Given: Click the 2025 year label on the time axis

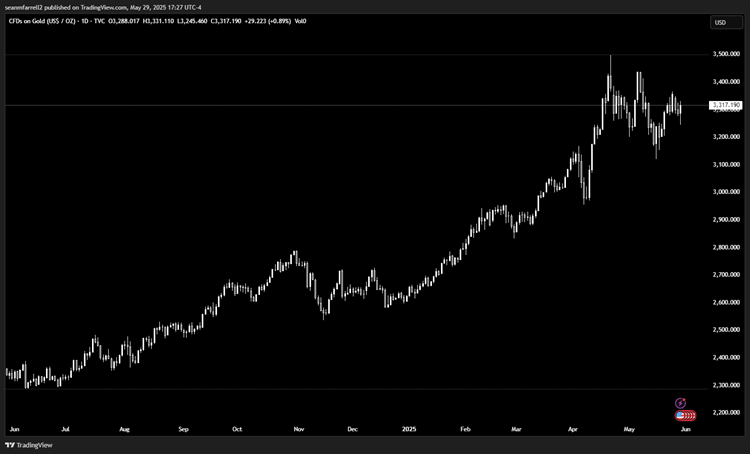Looking at the screenshot, I should [x=409, y=429].
